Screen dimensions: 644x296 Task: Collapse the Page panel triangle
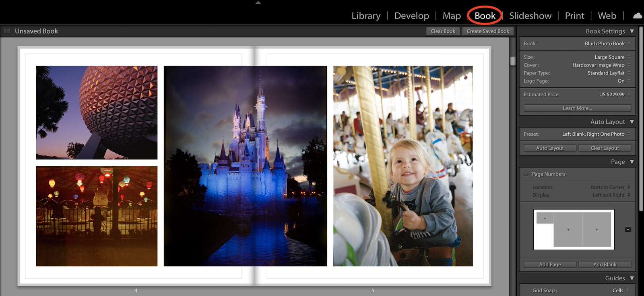point(632,162)
